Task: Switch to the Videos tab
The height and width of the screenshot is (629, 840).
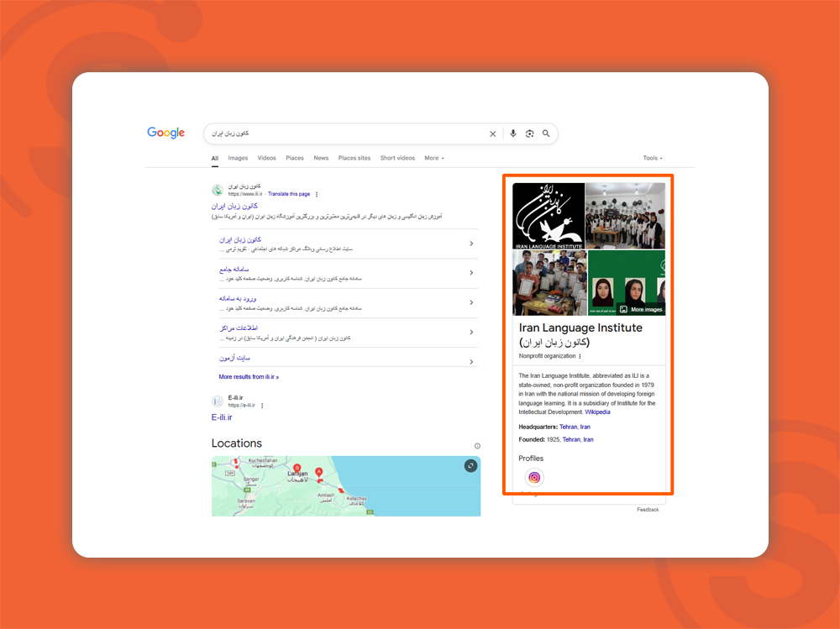Action: pos(267,158)
